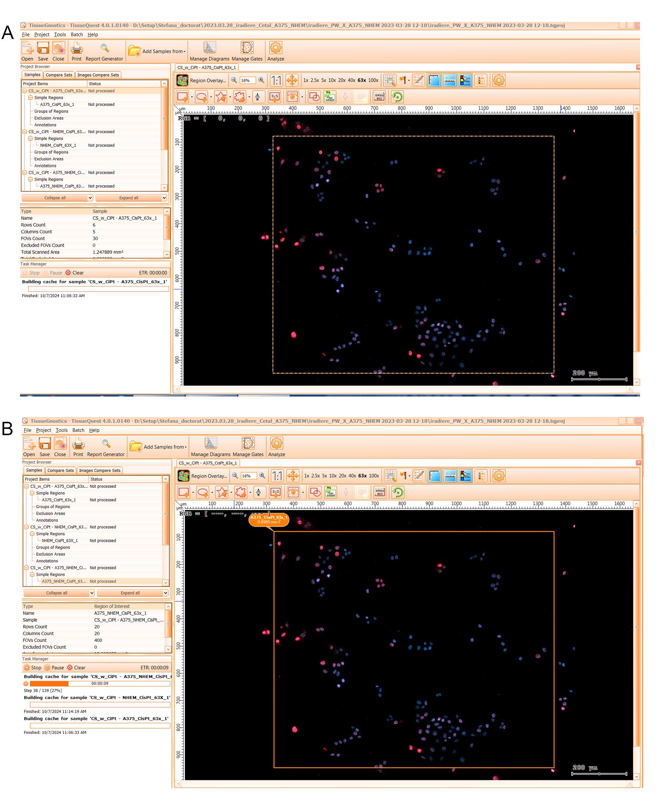Click the Analyze gear icon in panel A
The width and height of the screenshot is (659, 812).
(x=276, y=48)
